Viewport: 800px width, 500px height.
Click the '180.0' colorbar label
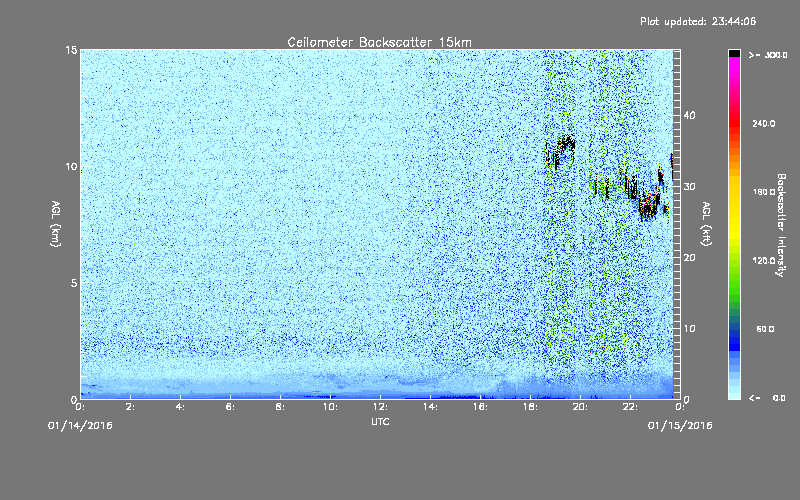pyautogui.click(x=764, y=192)
